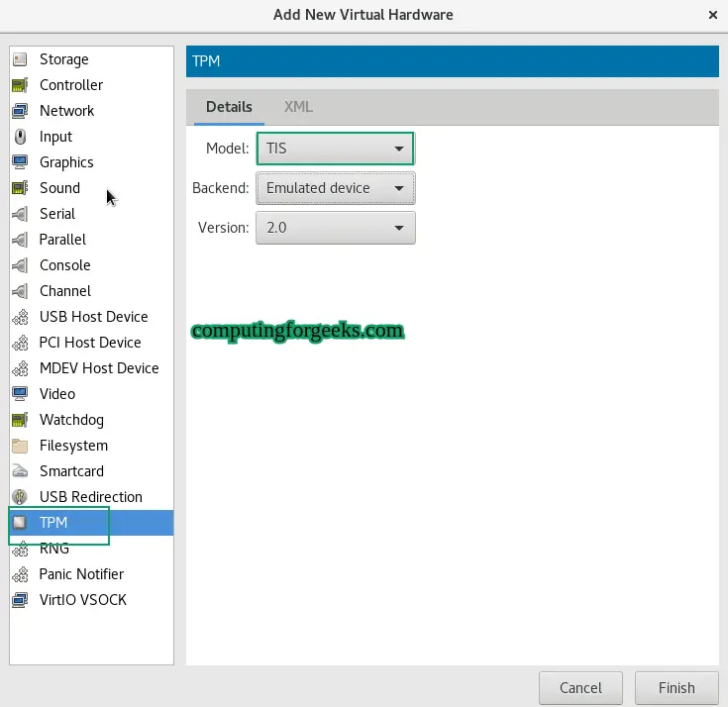
Task: Click the VirtIO VSOCK icon
Action: click(20, 600)
